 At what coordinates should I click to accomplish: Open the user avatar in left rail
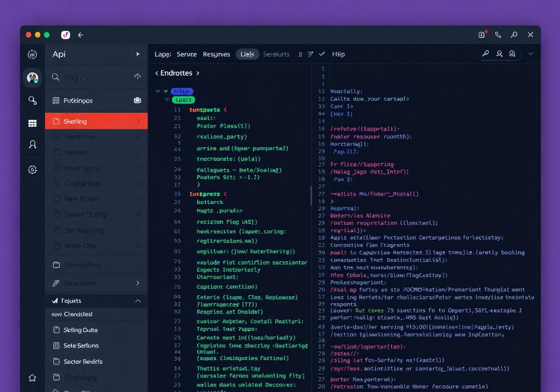[x=32, y=77]
